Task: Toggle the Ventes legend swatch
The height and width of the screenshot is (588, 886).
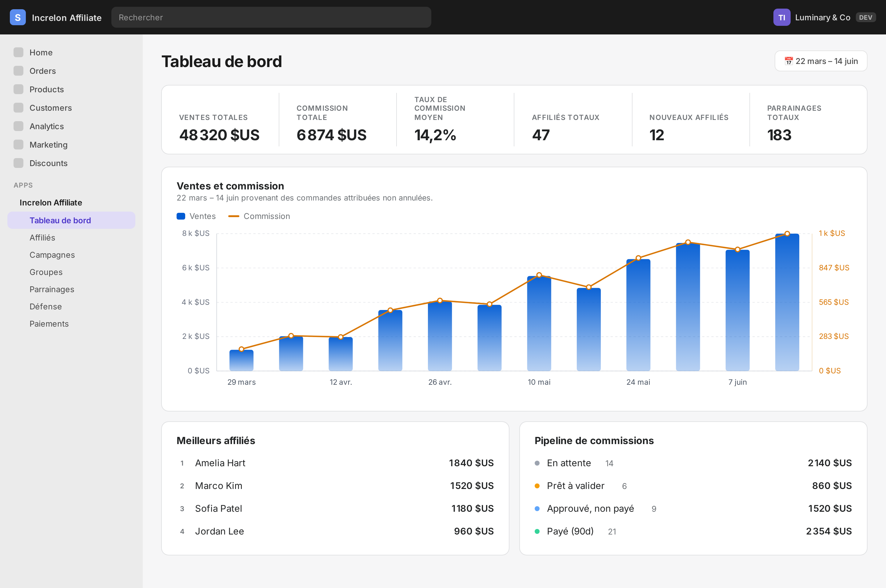Action: [x=181, y=216]
